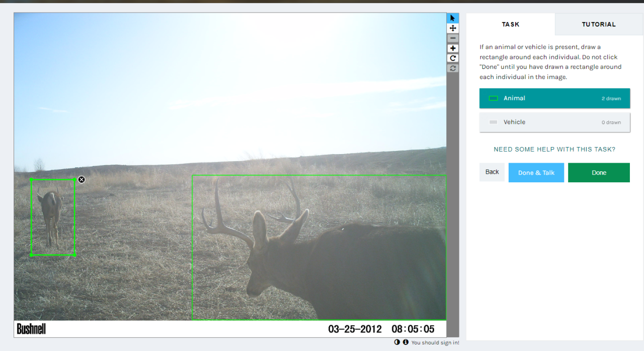Reset the image view
The image size is (644, 351).
coord(453,68)
